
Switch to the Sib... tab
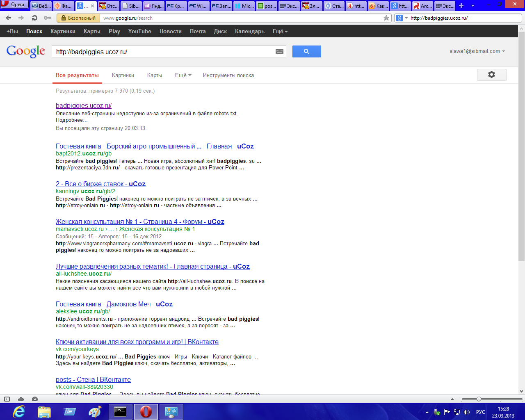pyautogui.click(x=131, y=6)
